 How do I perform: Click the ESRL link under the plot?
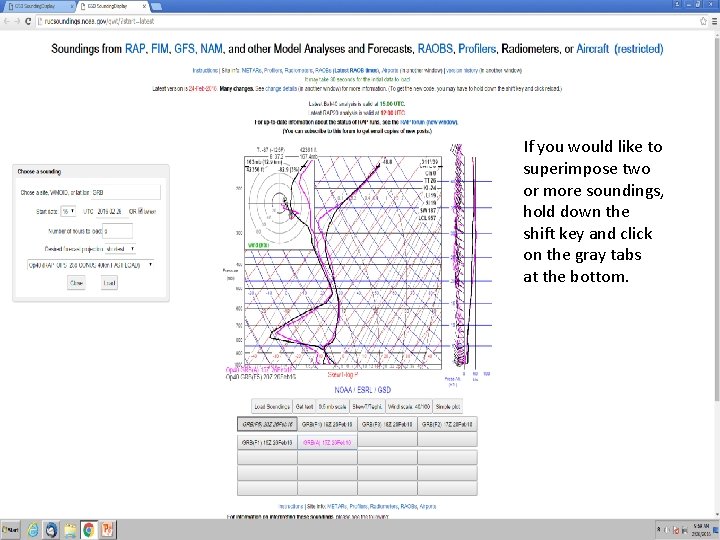(365, 390)
